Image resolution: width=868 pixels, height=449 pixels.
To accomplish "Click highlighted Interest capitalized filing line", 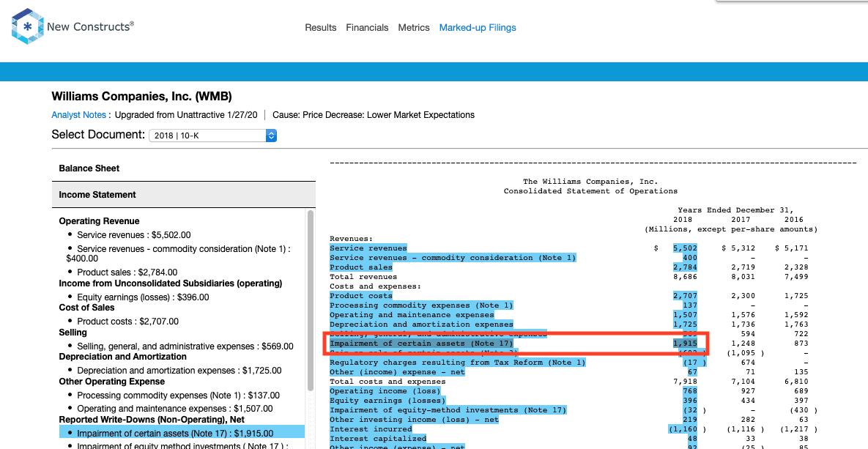I will click(x=378, y=439).
